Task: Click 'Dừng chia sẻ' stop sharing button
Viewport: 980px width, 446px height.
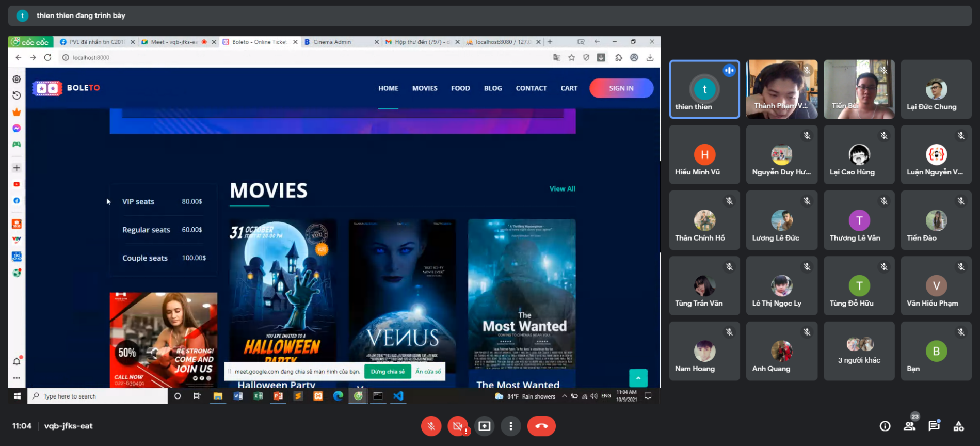Action: coord(388,371)
